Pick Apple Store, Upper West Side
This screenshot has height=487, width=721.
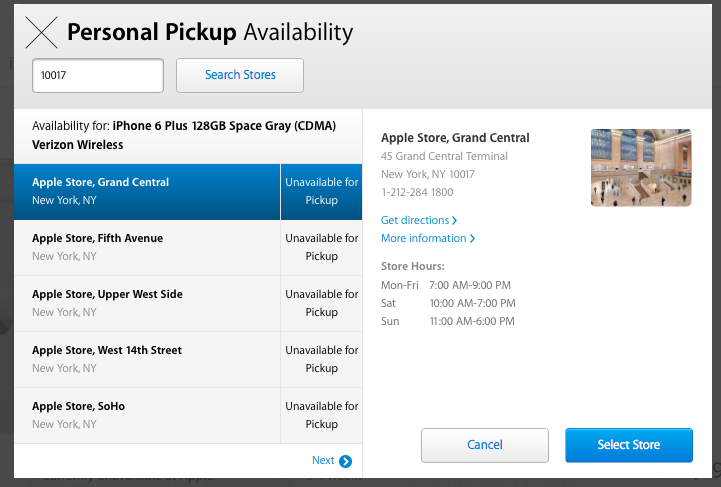pyautogui.click(x=147, y=303)
